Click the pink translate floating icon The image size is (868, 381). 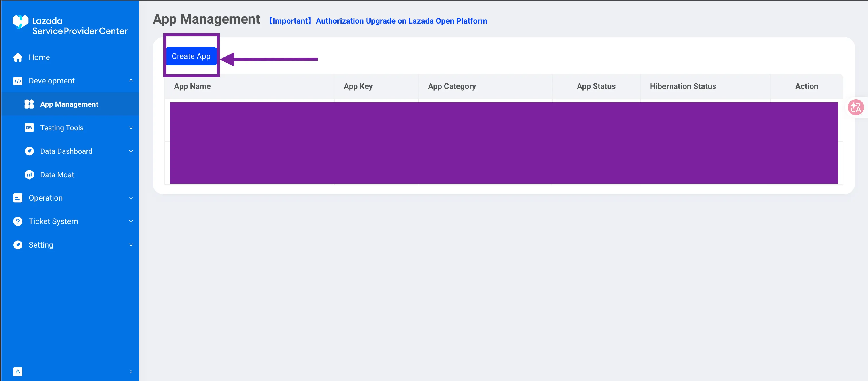[x=856, y=108]
